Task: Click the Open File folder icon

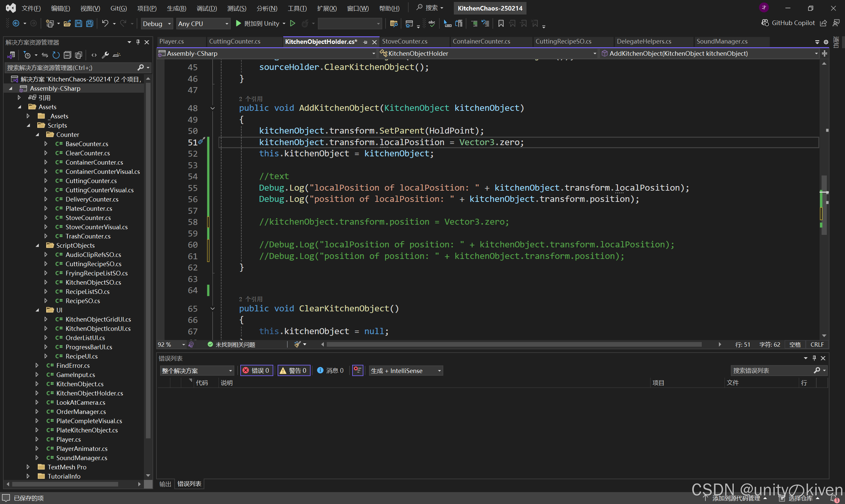Action: (x=67, y=23)
